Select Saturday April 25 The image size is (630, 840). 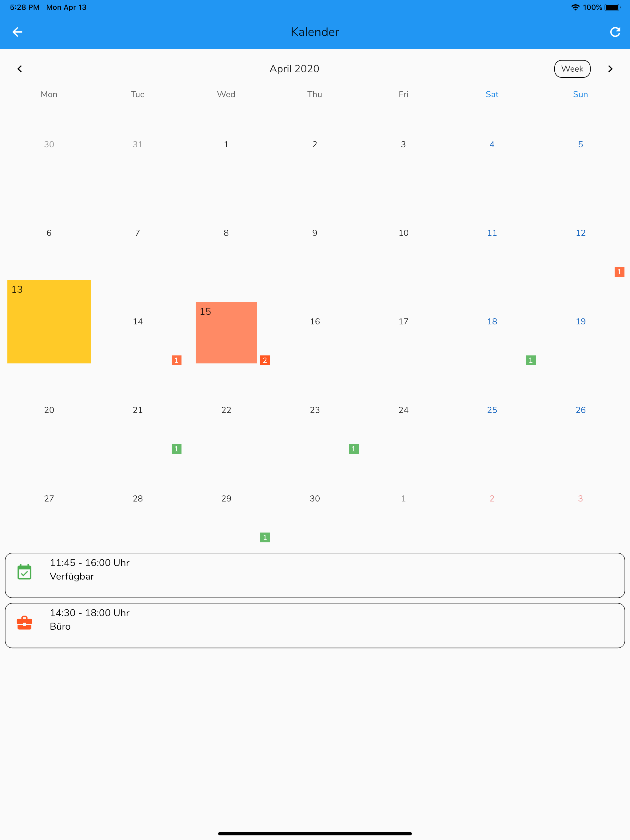(x=492, y=410)
